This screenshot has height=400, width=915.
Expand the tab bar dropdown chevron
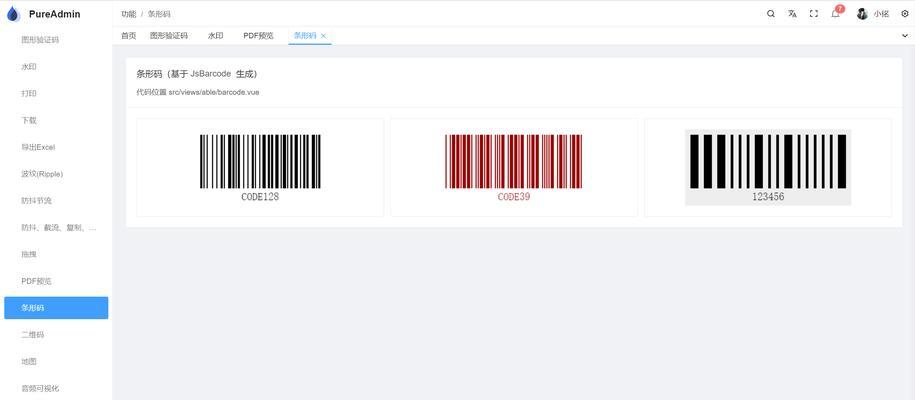904,36
